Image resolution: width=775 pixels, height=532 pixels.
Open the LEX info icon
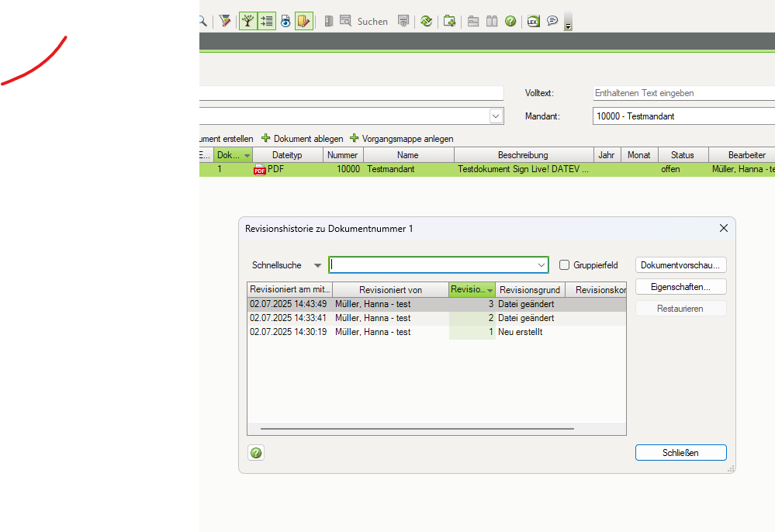[532, 21]
